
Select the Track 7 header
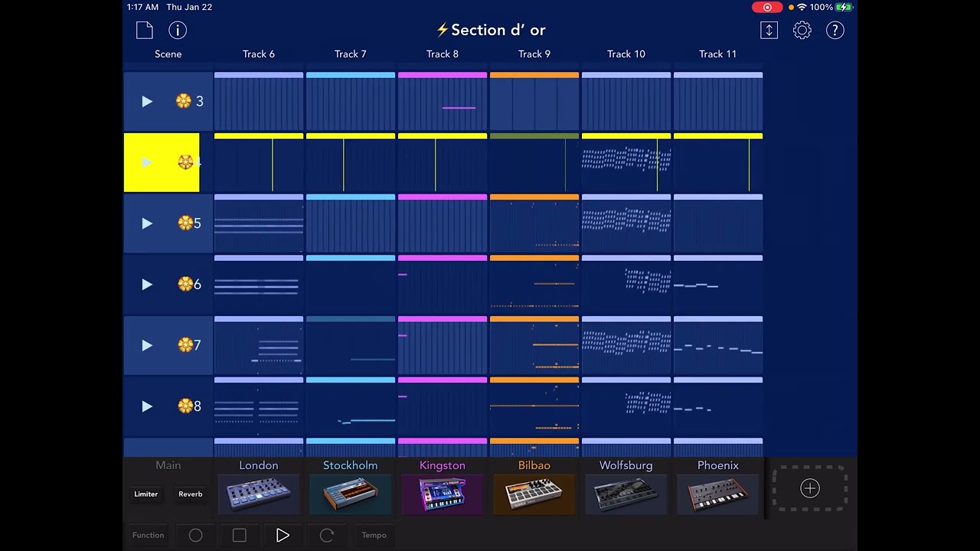click(351, 54)
